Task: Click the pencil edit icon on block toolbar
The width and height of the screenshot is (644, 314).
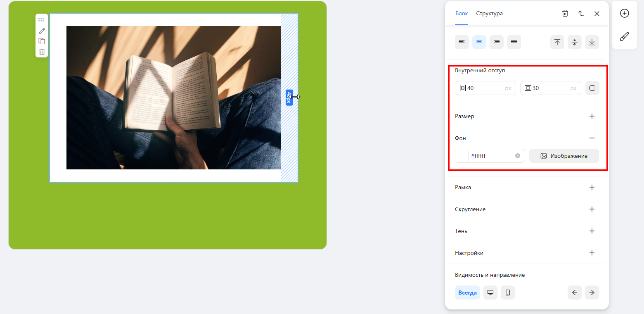Action: coord(42,31)
